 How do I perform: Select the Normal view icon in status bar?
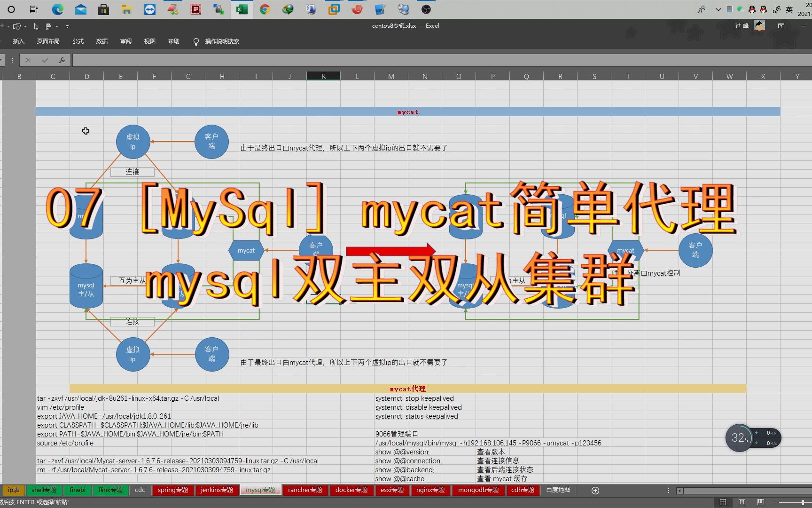point(722,501)
